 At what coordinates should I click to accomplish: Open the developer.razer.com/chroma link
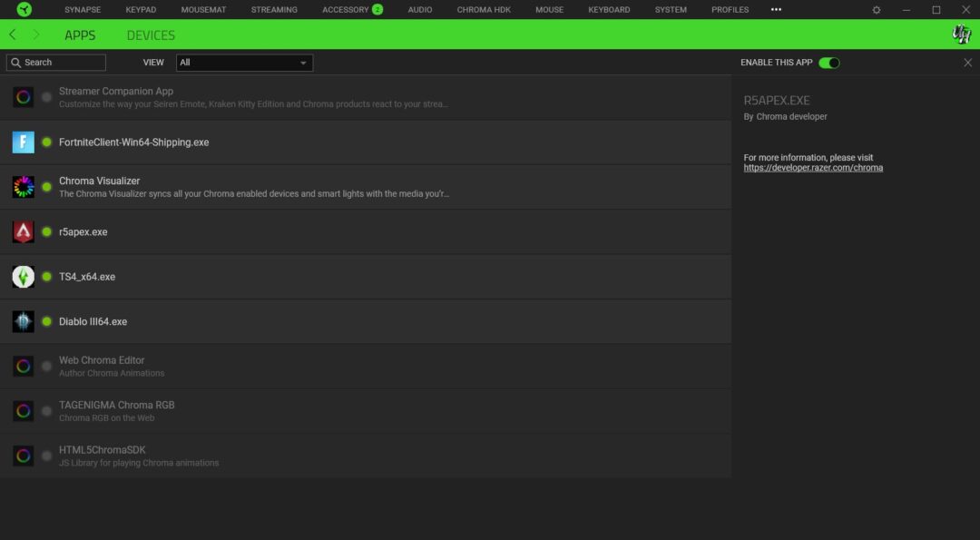(813, 167)
